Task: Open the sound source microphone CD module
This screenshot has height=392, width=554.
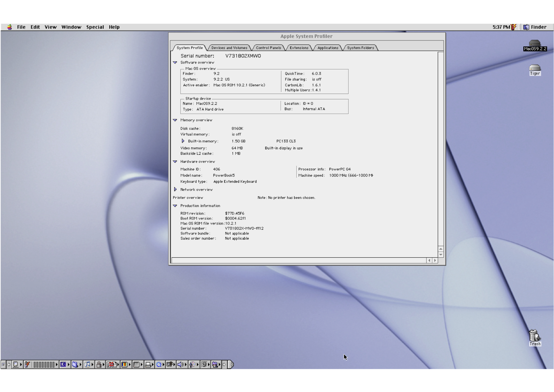Action: [194, 364]
